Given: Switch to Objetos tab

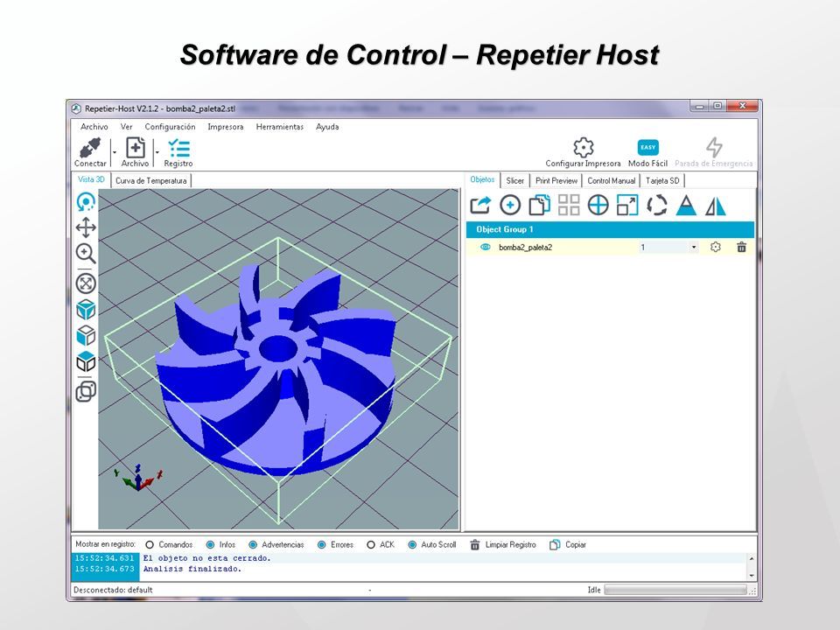Looking at the screenshot, I should tap(482, 179).
